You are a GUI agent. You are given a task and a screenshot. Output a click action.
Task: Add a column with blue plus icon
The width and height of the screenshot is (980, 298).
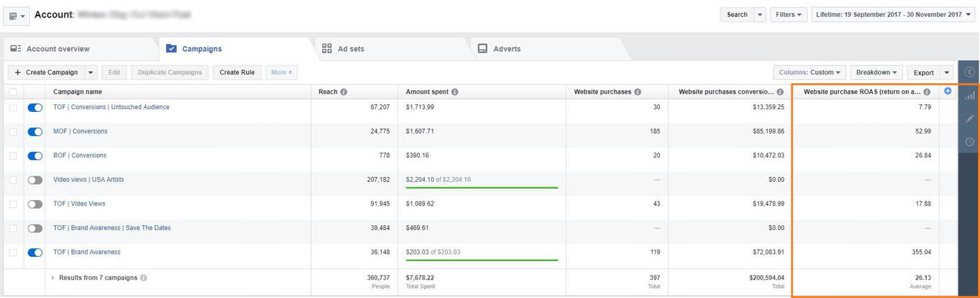point(948,91)
